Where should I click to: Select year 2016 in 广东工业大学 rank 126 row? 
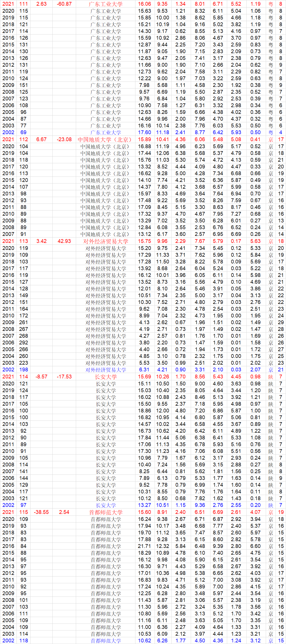(8, 38)
